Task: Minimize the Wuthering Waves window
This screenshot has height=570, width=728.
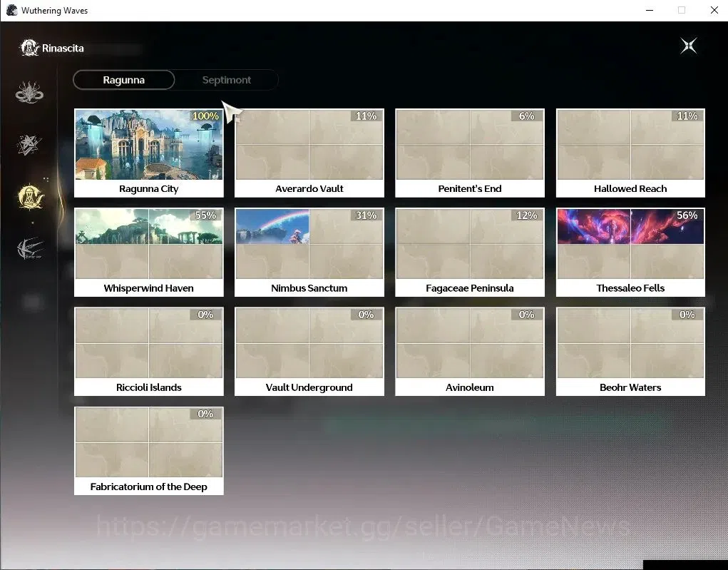Action: [x=650, y=10]
